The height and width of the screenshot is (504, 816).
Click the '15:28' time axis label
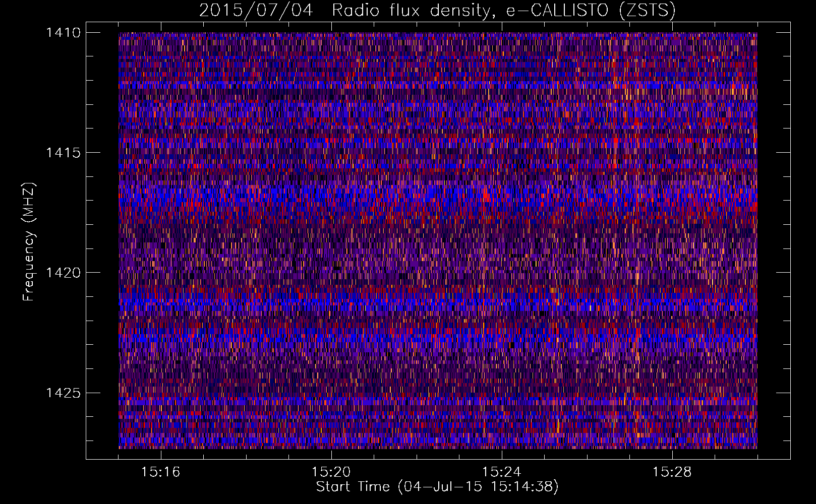[x=672, y=472]
